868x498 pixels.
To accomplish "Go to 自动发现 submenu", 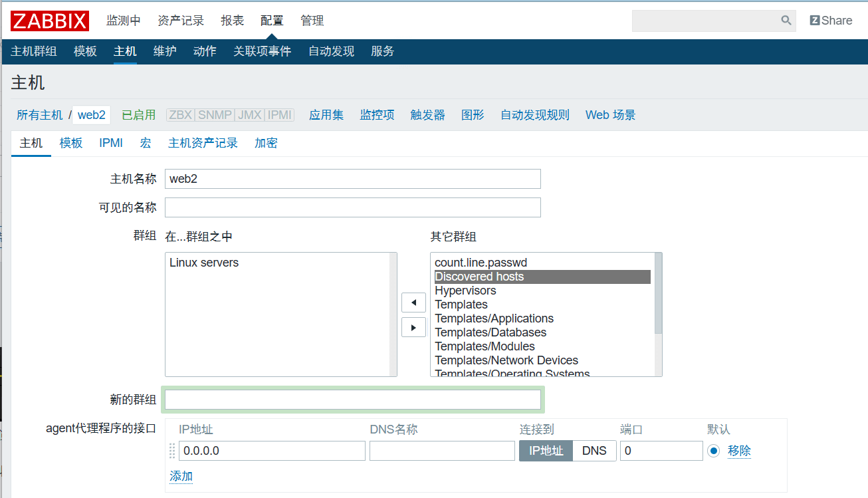I will click(331, 51).
